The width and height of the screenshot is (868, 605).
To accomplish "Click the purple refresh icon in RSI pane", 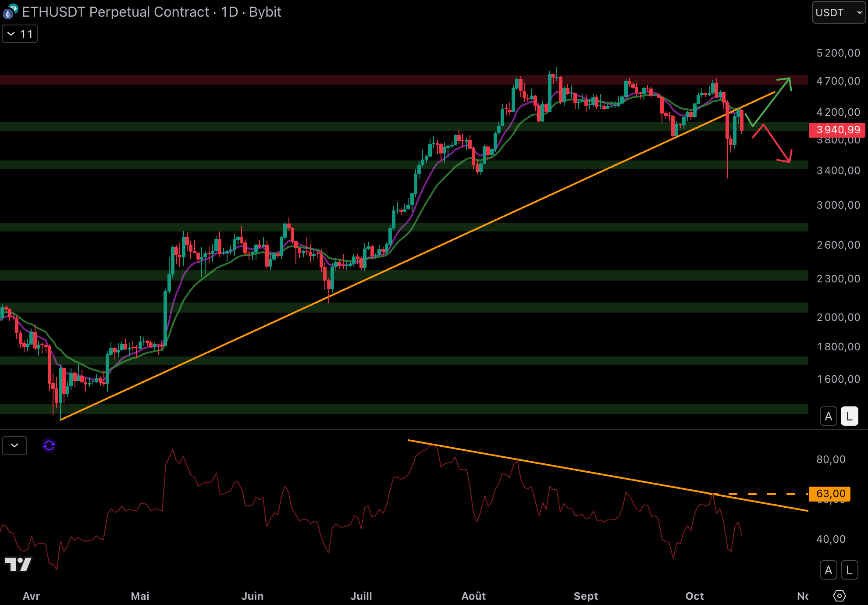I will [x=49, y=445].
